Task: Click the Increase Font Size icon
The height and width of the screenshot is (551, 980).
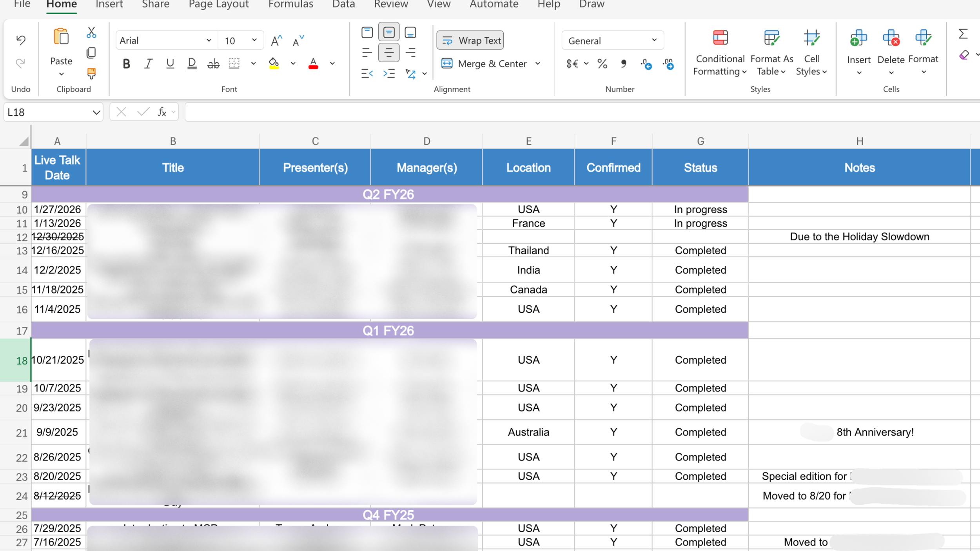Action: [276, 40]
